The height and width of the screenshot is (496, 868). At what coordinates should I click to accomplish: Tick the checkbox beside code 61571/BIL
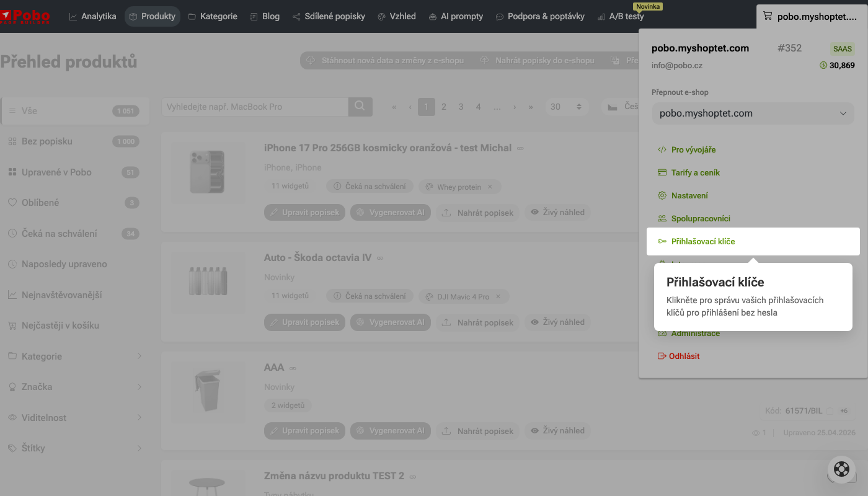(830, 411)
